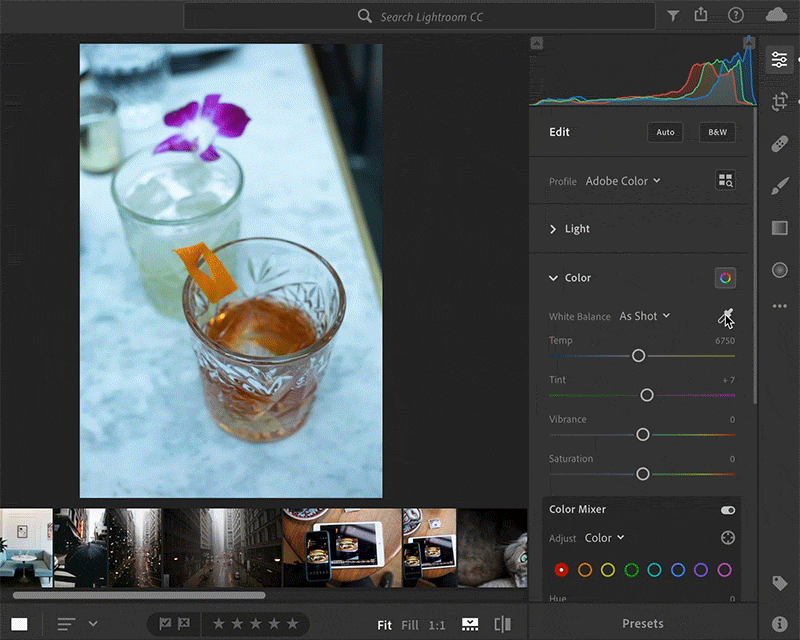Viewport: 800px width, 640px height.
Task: Set zoom to Fill
Action: coord(410,625)
